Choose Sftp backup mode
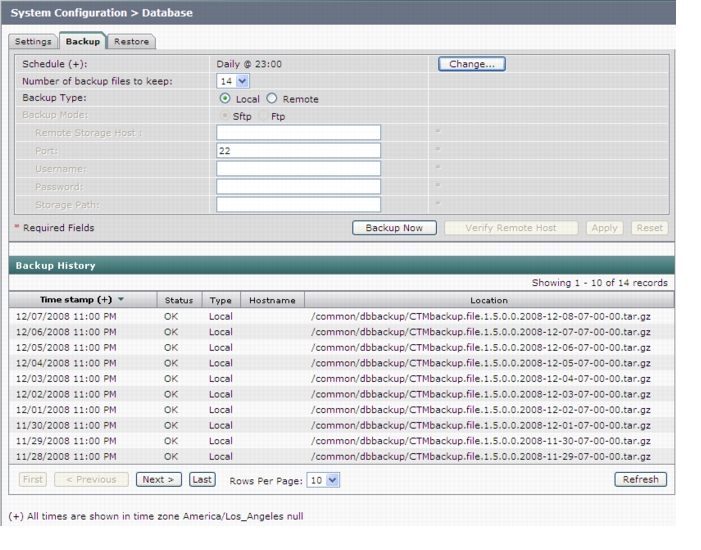The height and width of the screenshot is (550, 701). pyautogui.click(x=225, y=116)
